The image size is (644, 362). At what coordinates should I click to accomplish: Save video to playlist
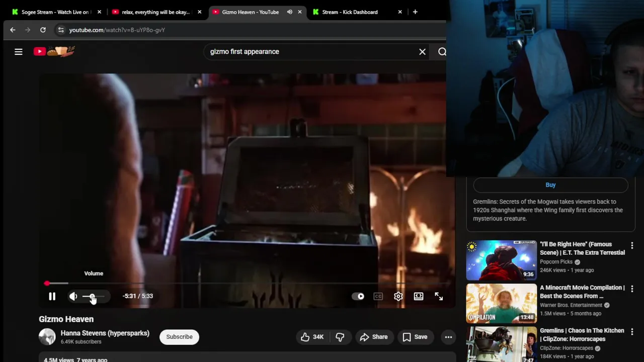click(x=415, y=337)
